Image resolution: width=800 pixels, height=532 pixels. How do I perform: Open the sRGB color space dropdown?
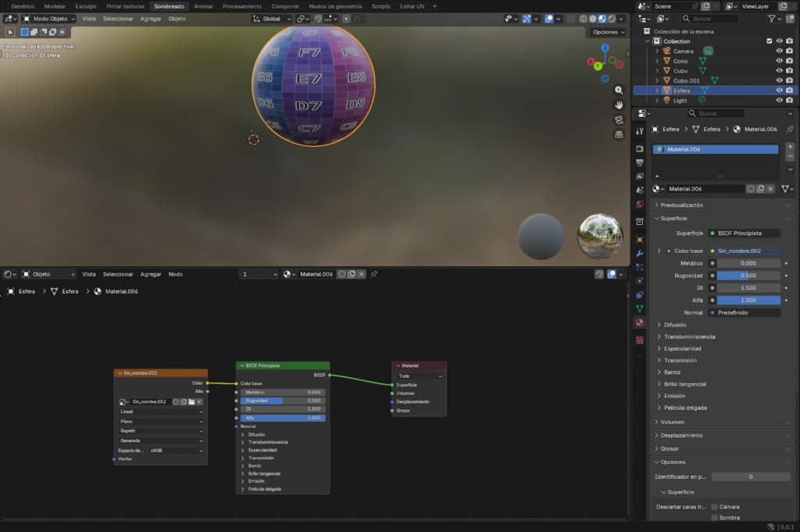tap(176, 451)
